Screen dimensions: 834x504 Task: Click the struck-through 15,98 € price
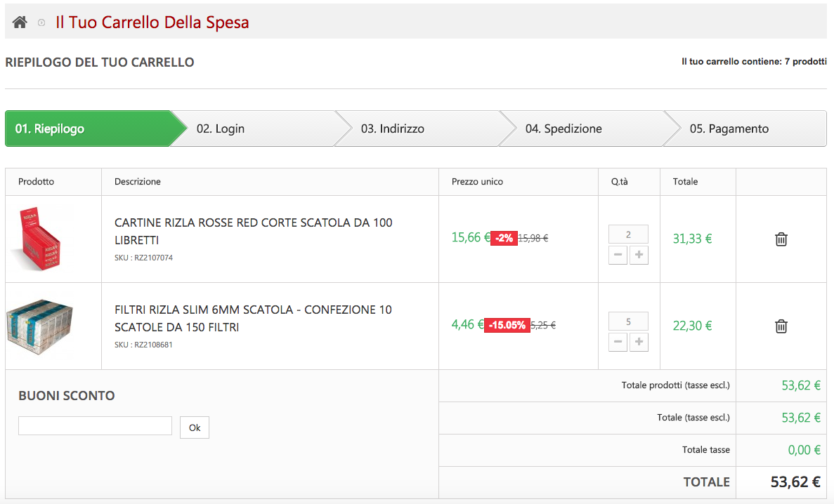pyautogui.click(x=533, y=238)
